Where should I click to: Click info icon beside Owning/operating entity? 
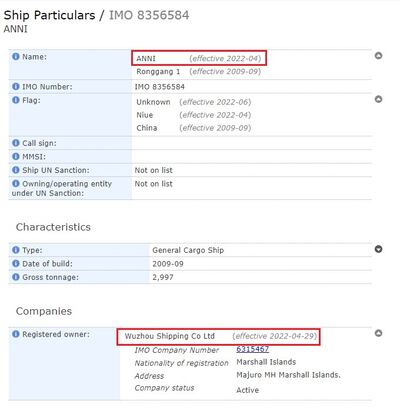pos(16,183)
